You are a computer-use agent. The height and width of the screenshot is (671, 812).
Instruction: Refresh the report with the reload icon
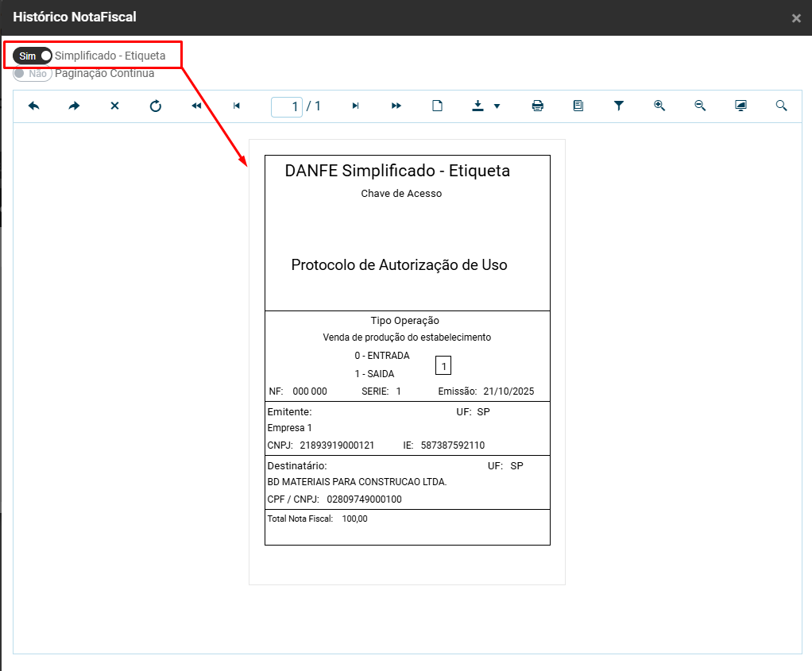pos(156,106)
